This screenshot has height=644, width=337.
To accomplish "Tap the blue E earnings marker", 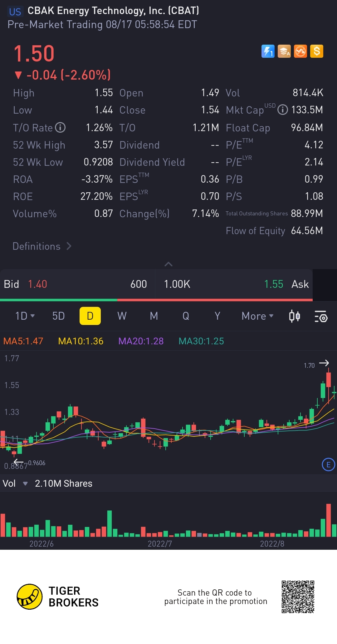I will pos(328,465).
